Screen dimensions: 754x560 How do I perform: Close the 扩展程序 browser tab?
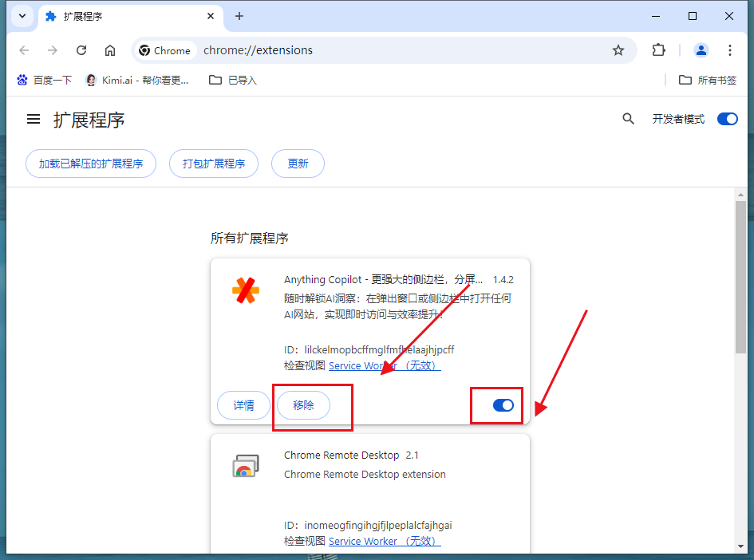coord(210,16)
